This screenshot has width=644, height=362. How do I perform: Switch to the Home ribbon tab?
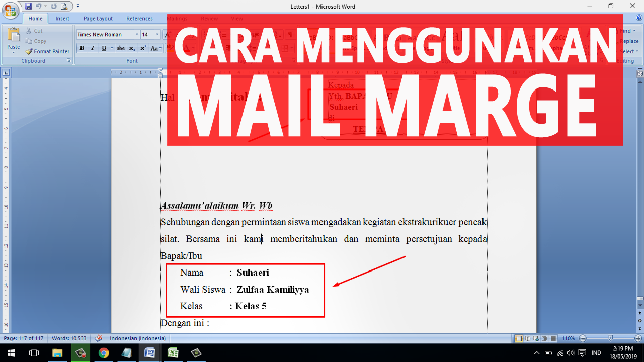(x=35, y=18)
